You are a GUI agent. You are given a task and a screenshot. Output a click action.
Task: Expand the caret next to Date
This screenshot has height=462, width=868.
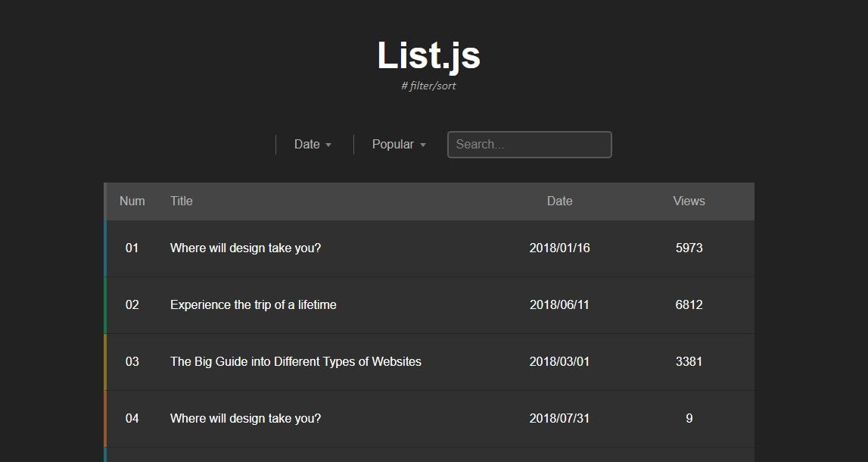click(x=328, y=145)
